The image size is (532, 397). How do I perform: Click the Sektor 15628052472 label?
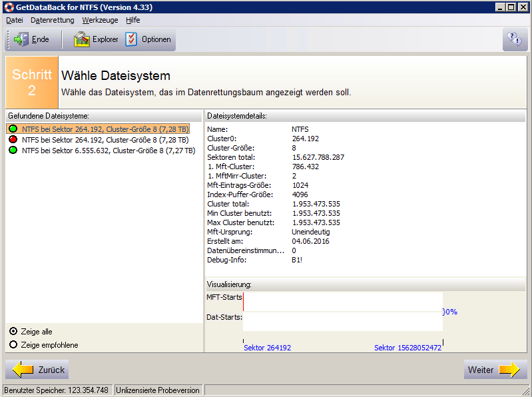[x=407, y=348]
